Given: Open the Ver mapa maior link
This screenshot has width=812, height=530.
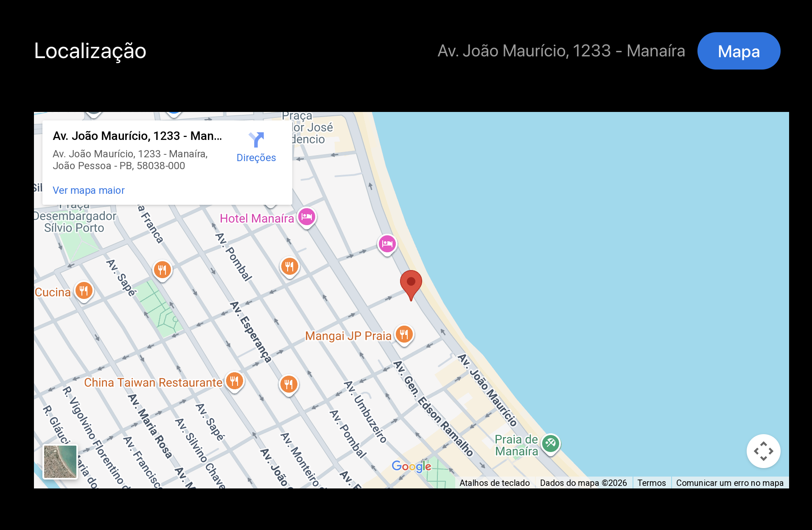Looking at the screenshot, I should pyautogui.click(x=89, y=190).
